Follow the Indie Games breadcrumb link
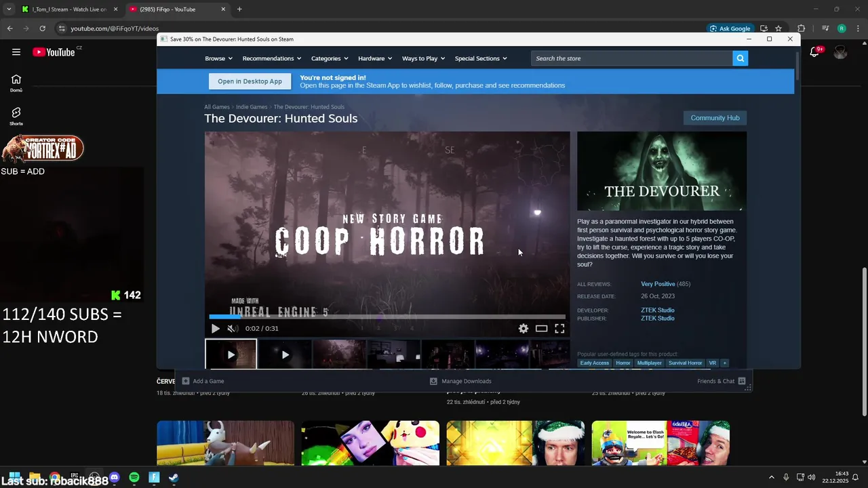Image resolution: width=868 pixels, height=488 pixels. [x=252, y=107]
